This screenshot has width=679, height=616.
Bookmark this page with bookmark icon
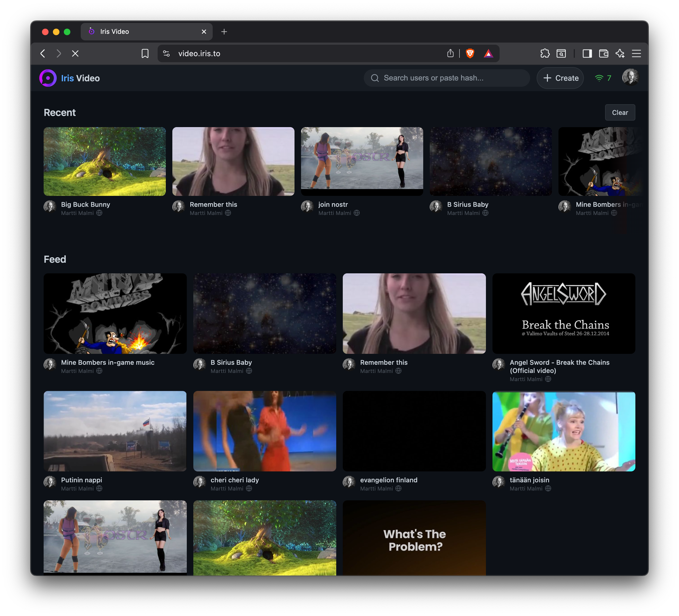tap(145, 53)
